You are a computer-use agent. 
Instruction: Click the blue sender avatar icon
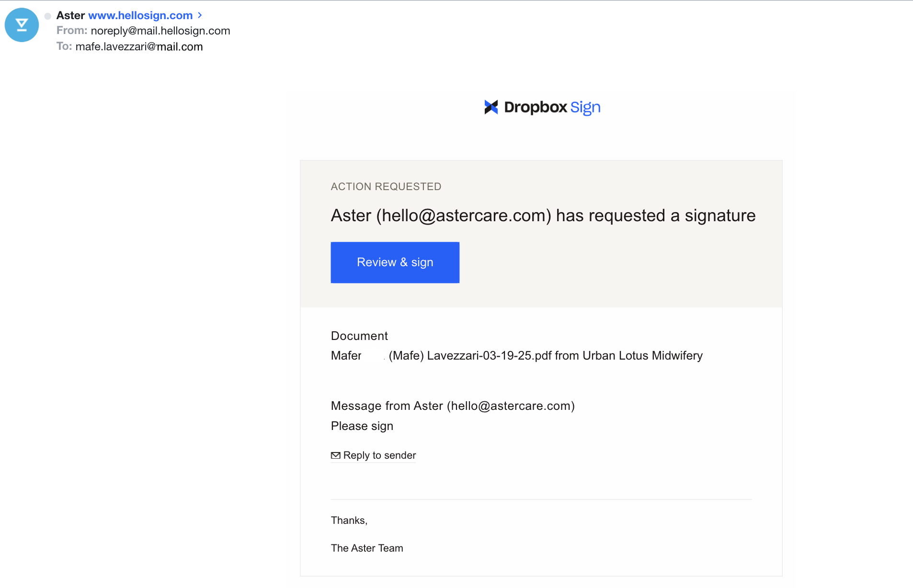pyautogui.click(x=22, y=25)
